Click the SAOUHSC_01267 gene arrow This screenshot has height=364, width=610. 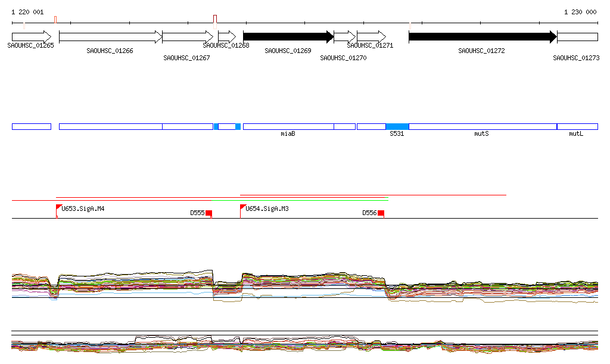pyautogui.click(x=188, y=37)
